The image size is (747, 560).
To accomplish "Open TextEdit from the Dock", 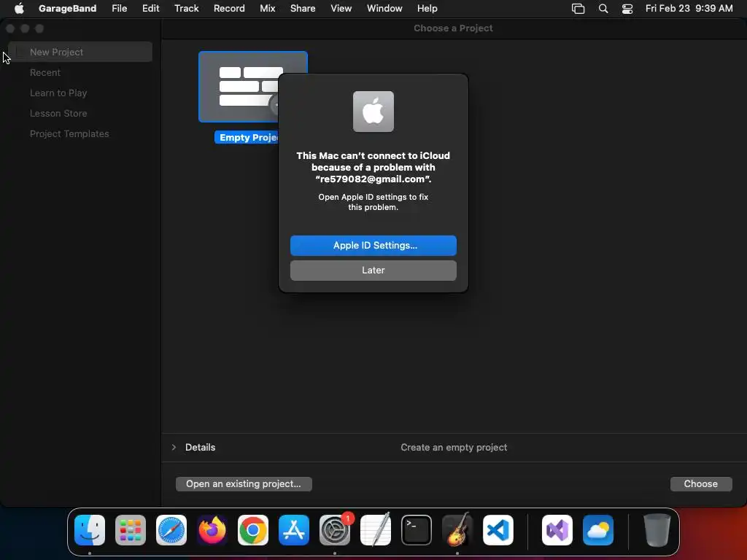I will (x=376, y=529).
